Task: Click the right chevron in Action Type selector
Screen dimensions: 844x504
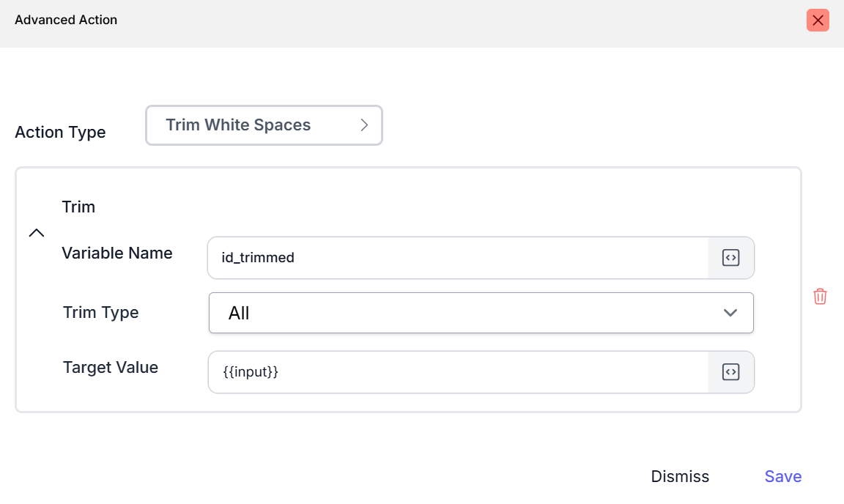Action: coord(364,125)
